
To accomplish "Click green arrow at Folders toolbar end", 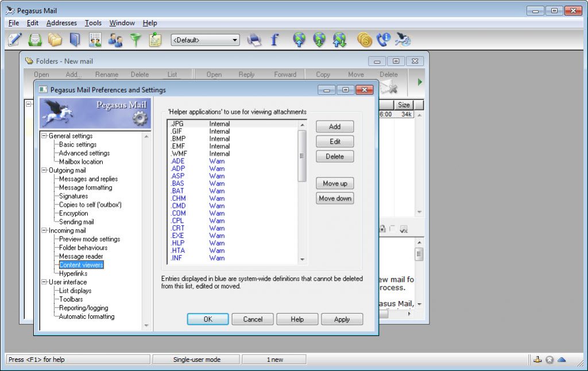I will 420,82.
